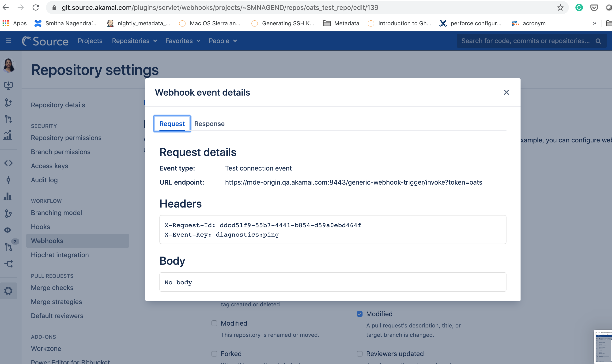This screenshot has width=612, height=364.
Task: Open the Source code sidebar icon
Action: (x=8, y=163)
